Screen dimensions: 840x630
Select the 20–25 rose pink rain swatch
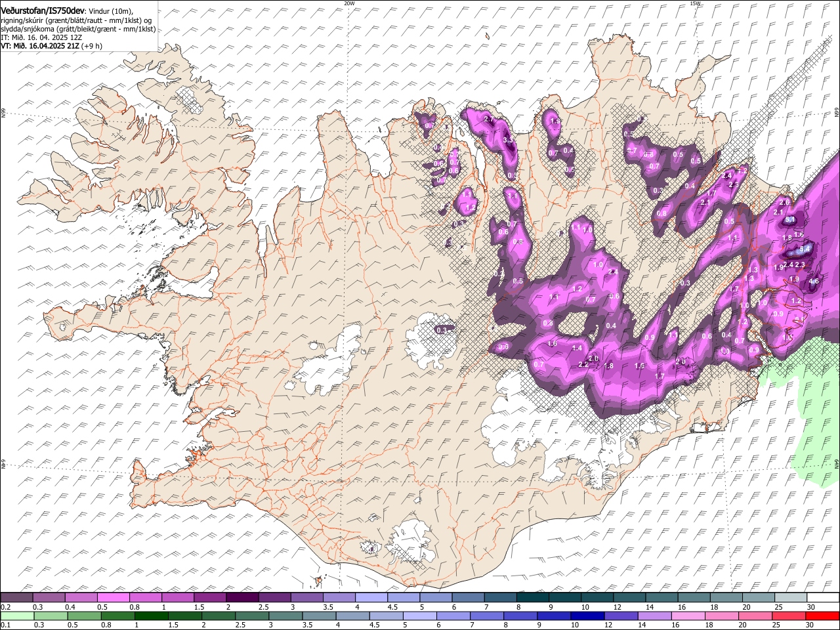click(755, 616)
